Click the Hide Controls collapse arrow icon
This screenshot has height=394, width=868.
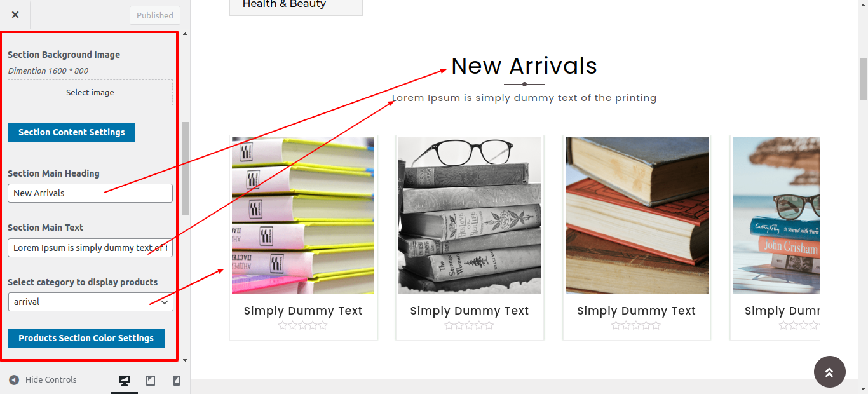(x=14, y=380)
